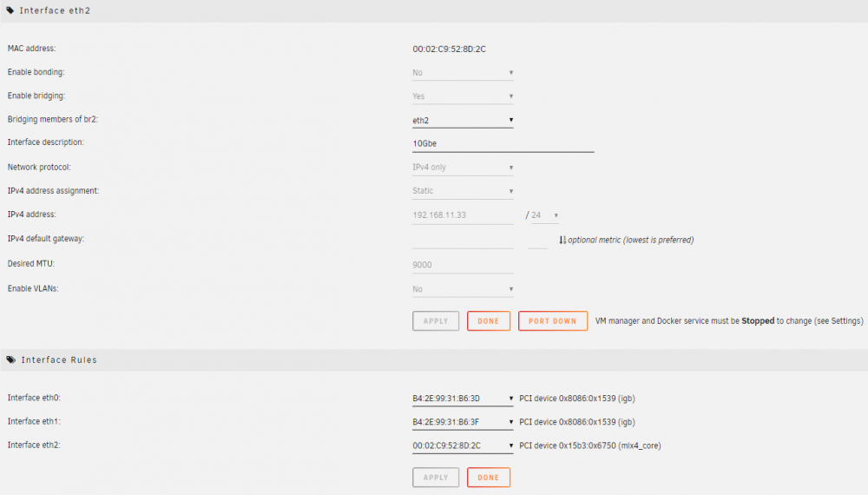This screenshot has height=495, width=868.
Task: Click the 'Interface description:' label
Action: tap(45, 142)
